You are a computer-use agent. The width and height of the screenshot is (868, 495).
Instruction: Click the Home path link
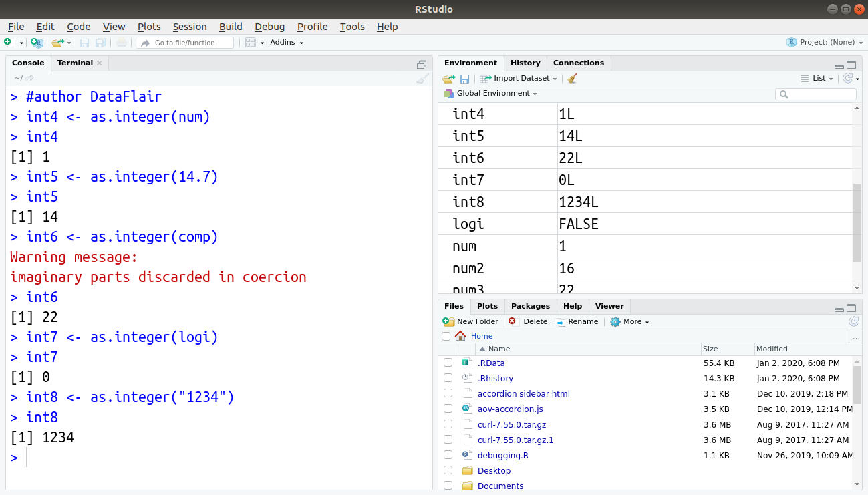point(482,336)
